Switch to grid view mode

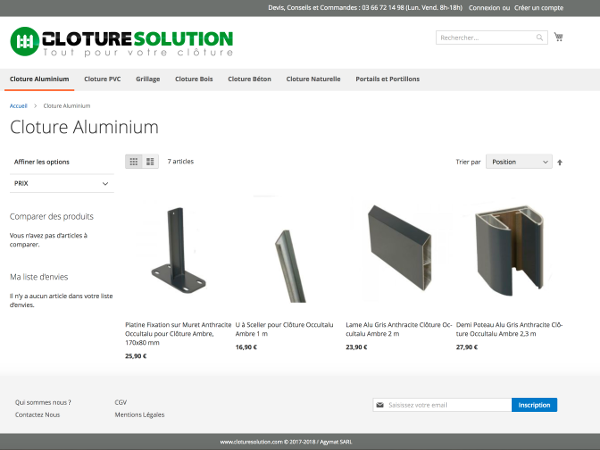click(x=134, y=161)
